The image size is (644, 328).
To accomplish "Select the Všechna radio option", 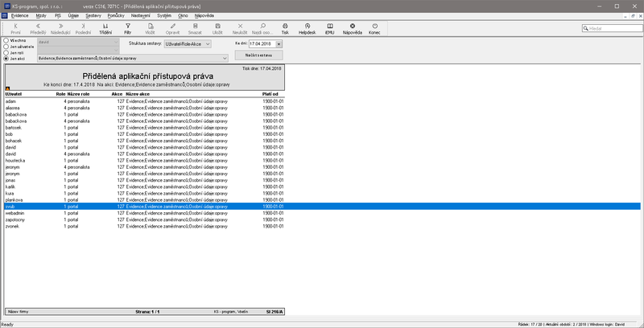I will pyautogui.click(x=6, y=40).
